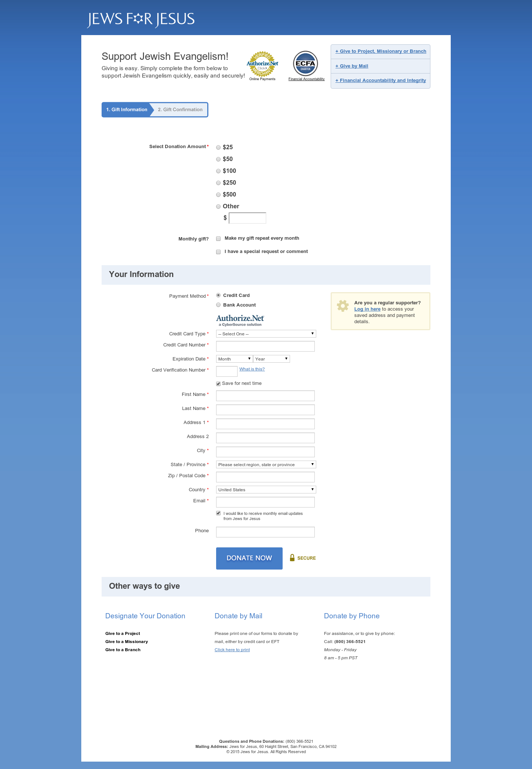
Task: Select the $100 donation amount
Action: click(x=218, y=171)
